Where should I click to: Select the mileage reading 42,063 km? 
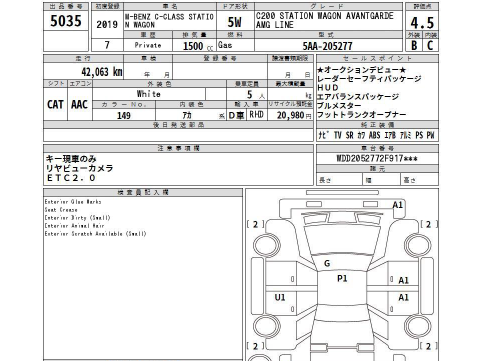coord(102,72)
